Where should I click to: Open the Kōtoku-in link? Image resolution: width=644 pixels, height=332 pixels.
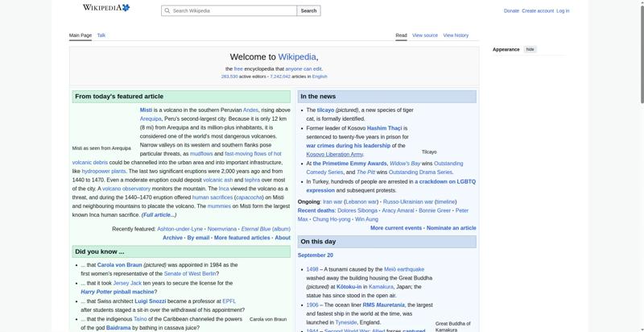pyautogui.click(x=349, y=287)
